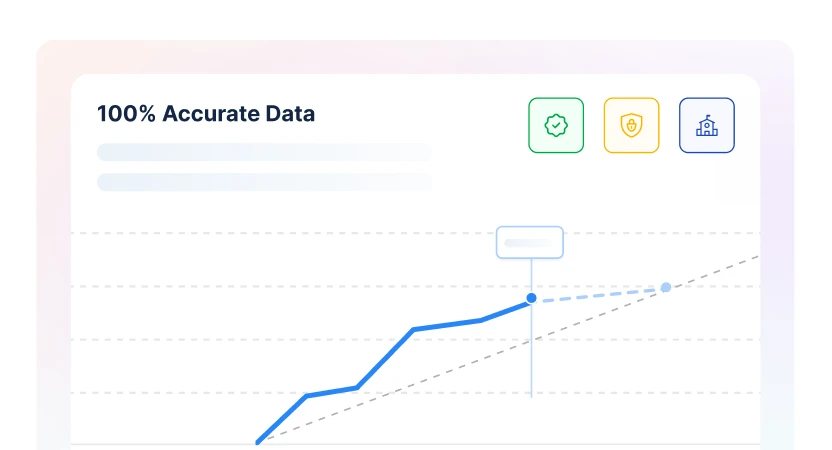Click the placeholder label inside the tooltip

[x=528, y=242]
